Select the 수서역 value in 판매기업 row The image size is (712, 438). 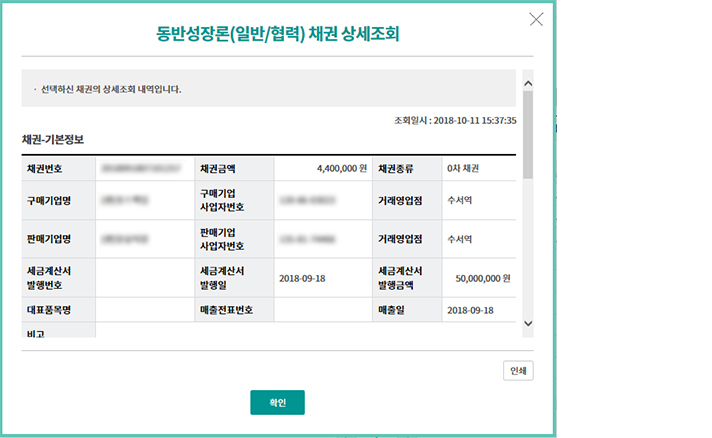pyautogui.click(x=460, y=239)
